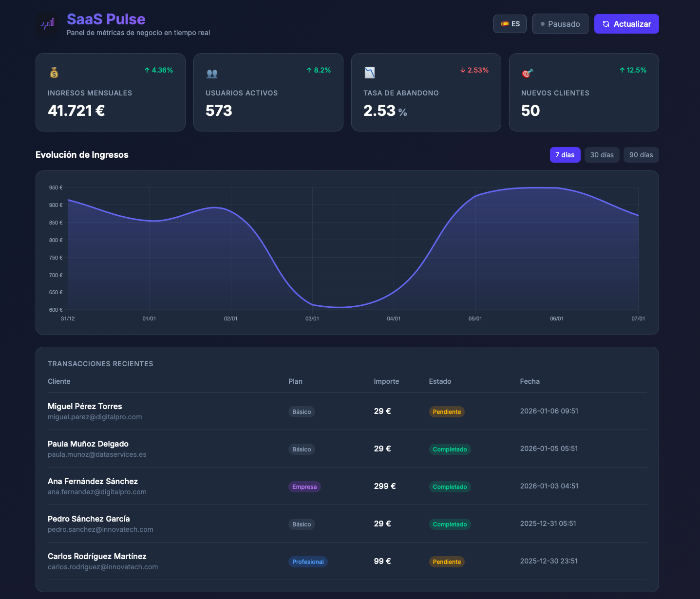The height and width of the screenshot is (599, 700).
Task: Open the ES language dropdown
Action: pos(510,23)
